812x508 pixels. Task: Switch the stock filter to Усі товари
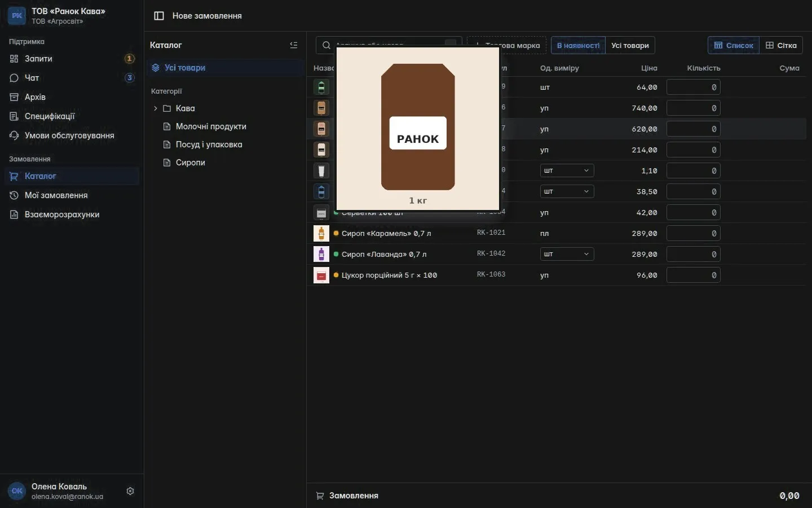coord(630,45)
